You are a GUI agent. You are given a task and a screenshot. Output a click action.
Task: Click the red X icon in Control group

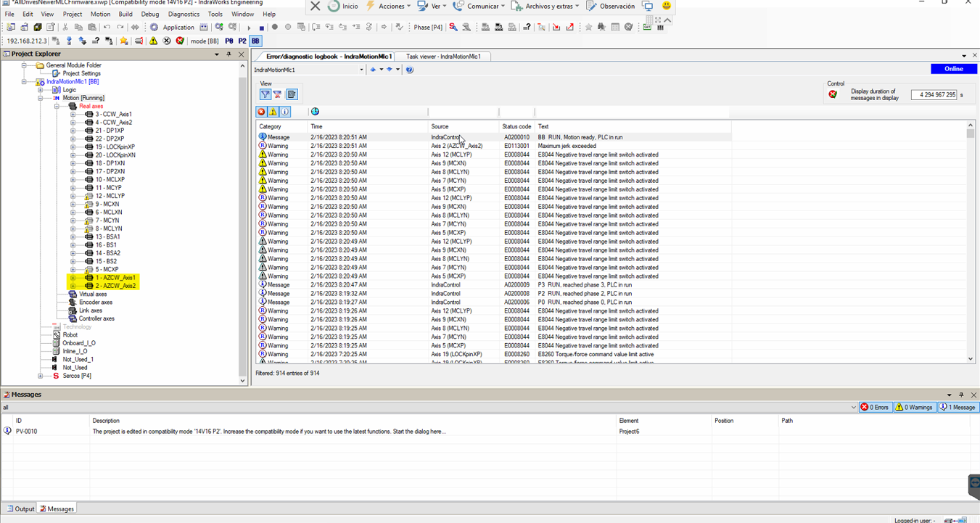pyautogui.click(x=833, y=94)
